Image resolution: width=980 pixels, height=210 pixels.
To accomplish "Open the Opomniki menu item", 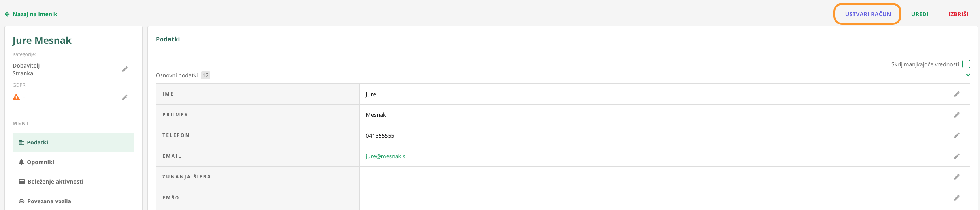I will (40, 162).
